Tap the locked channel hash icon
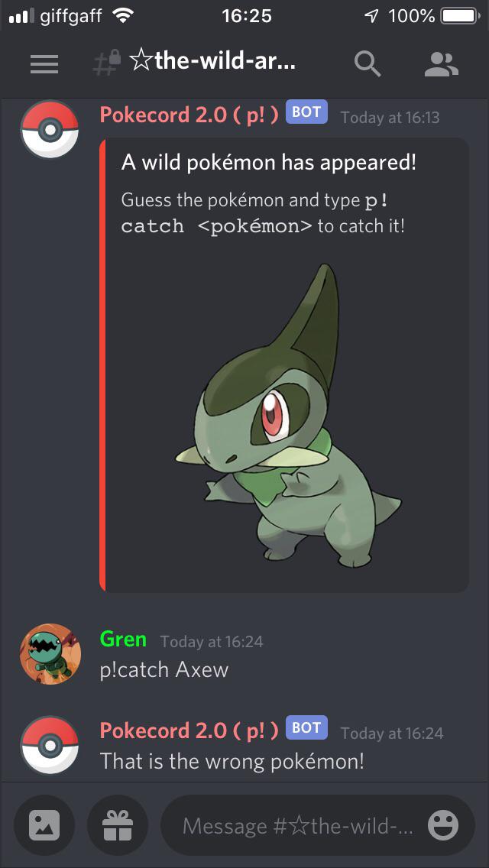 pos(106,63)
